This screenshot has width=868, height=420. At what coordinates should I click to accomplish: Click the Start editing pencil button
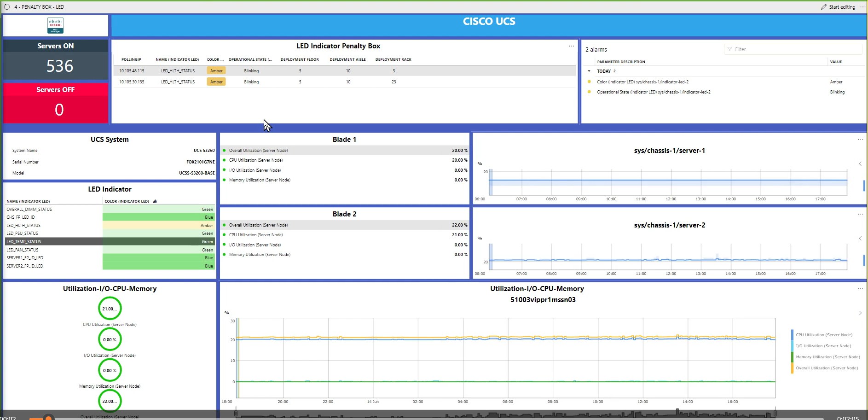tap(838, 7)
